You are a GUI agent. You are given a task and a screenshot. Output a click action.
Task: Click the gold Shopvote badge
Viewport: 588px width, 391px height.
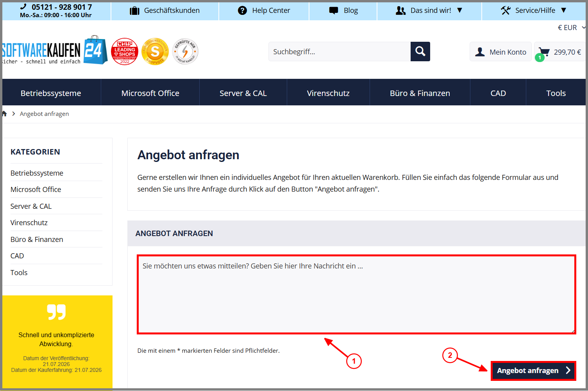(x=155, y=52)
